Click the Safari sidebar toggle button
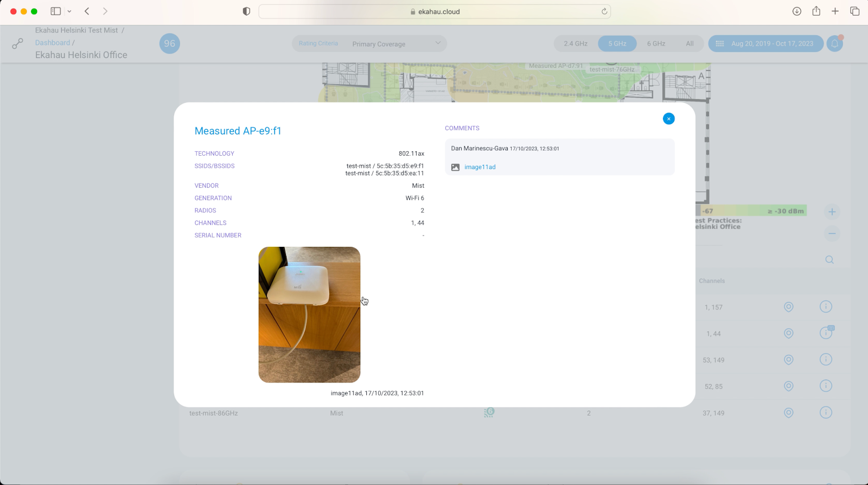868x485 pixels. click(x=55, y=11)
